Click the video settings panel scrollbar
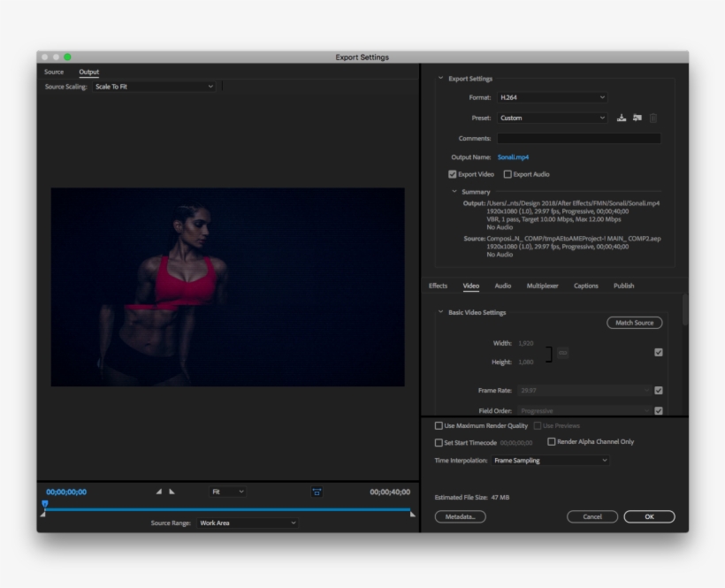Viewport: 725px width, 588px height. pos(685,309)
